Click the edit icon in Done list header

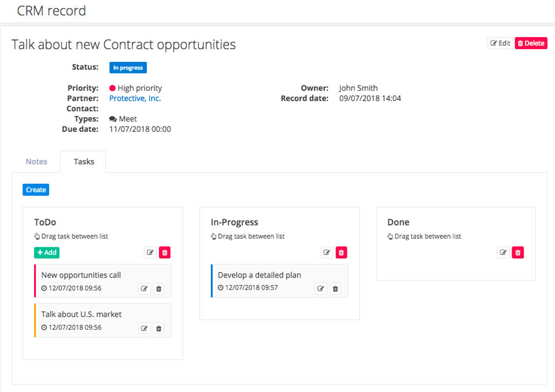(x=503, y=253)
